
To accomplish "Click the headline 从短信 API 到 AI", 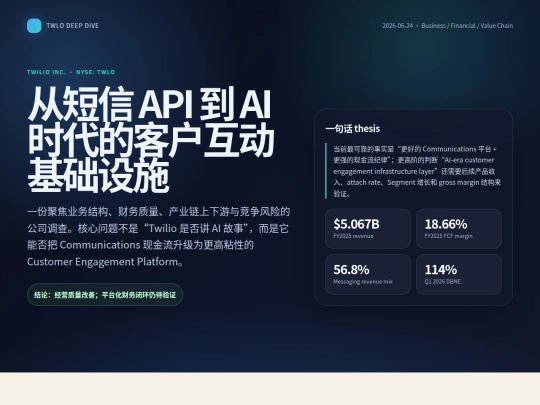I will point(149,104).
